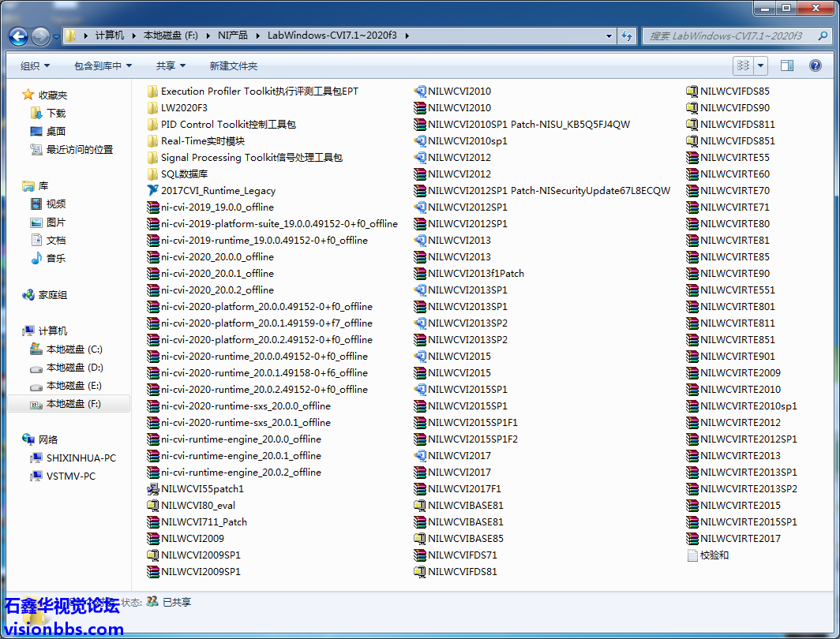Screen dimensions: 840x639
Task: Expand the 包含到库中 dropdown
Action: [103, 66]
